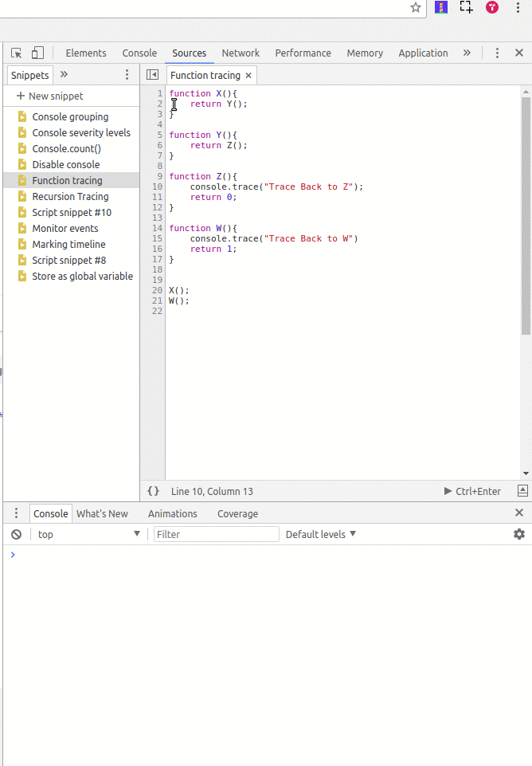
Task: Hide the navigator sidebar panel icon
Action: 153,75
